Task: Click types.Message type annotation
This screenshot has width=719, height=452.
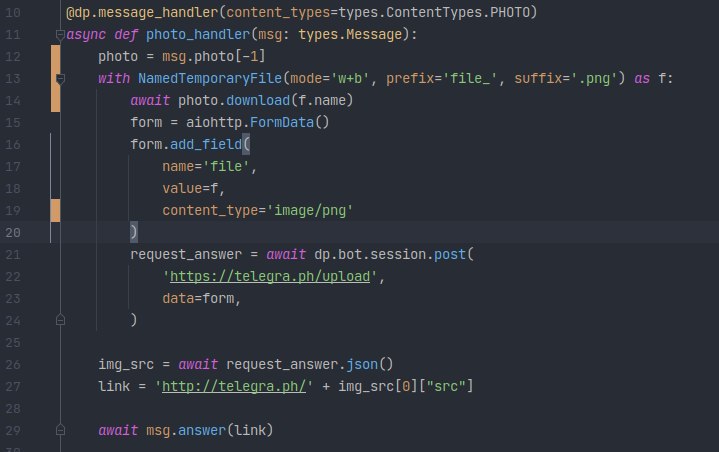Action: click(x=350, y=34)
